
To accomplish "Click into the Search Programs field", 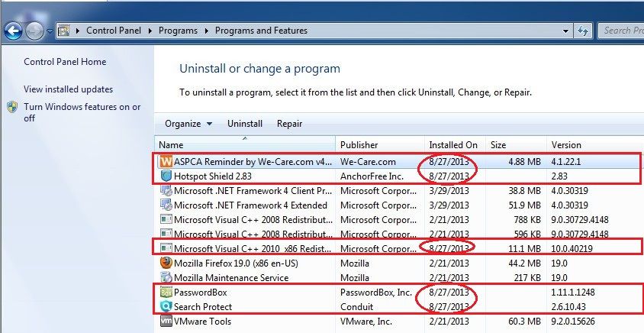I will [620, 31].
